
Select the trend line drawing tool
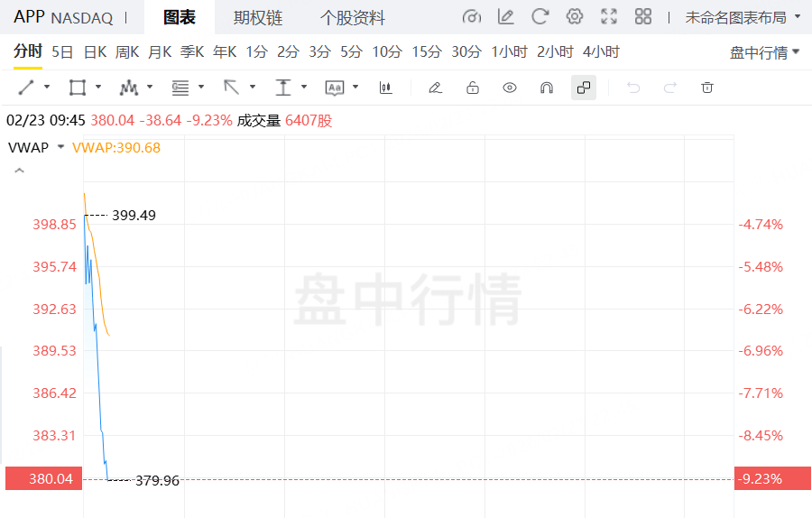pyautogui.click(x=26, y=87)
